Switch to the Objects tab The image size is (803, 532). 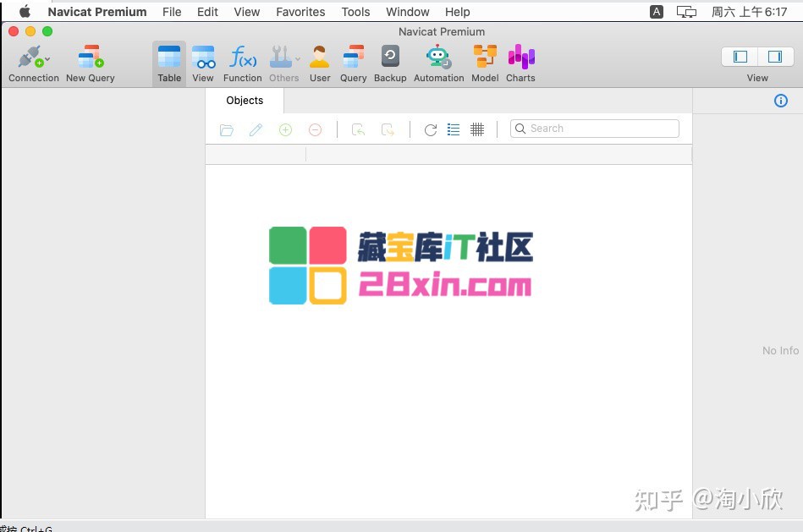[x=245, y=101]
